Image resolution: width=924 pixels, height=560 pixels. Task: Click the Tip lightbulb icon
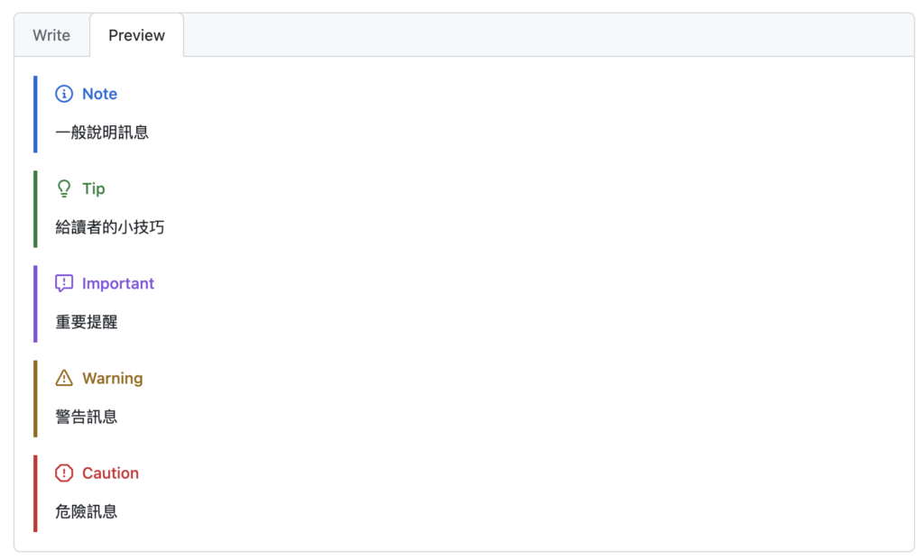coord(64,188)
